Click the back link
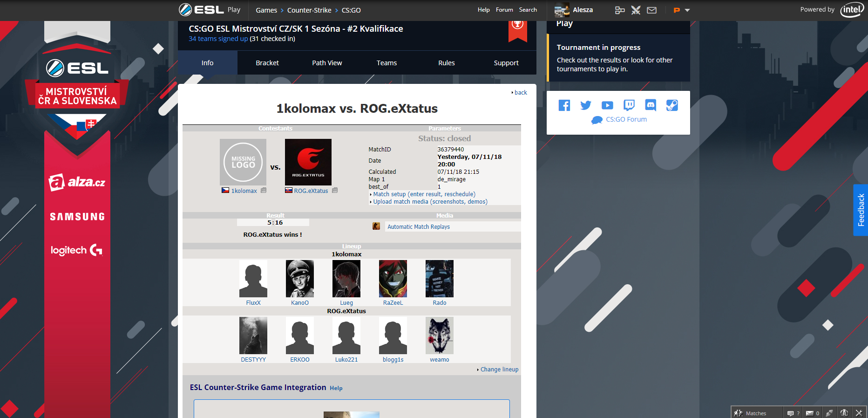 521,93
